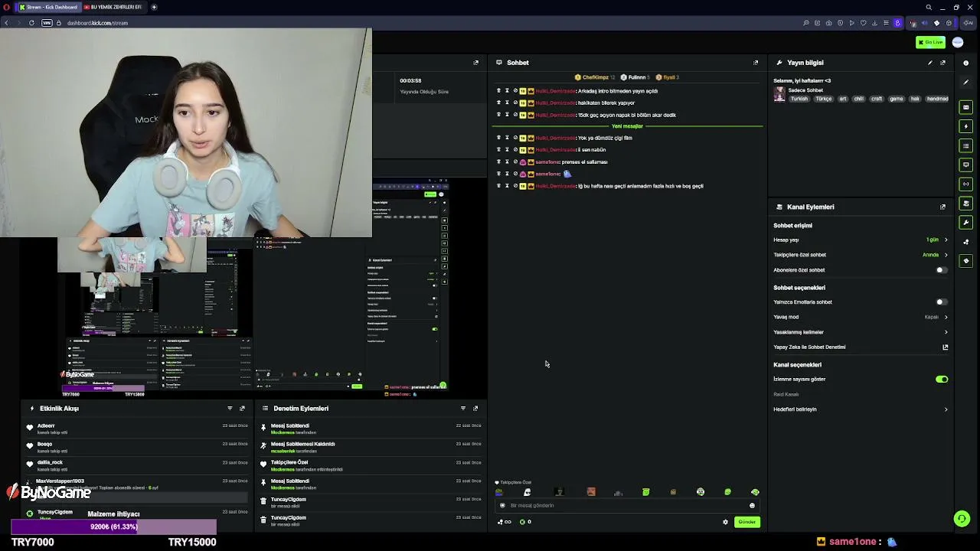Click the game stream tag
This screenshot has width=980, height=551.
pyautogui.click(x=896, y=99)
